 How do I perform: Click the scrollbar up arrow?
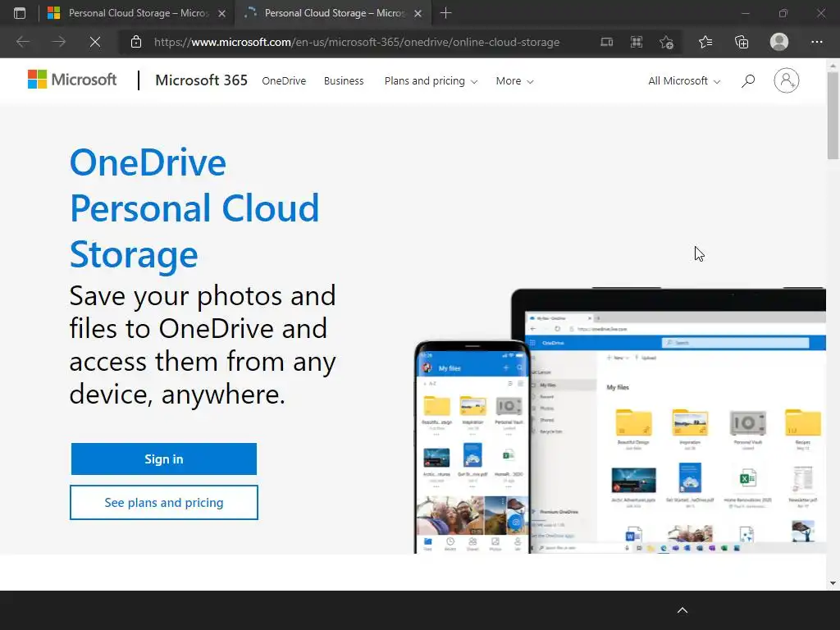[833, 66]
